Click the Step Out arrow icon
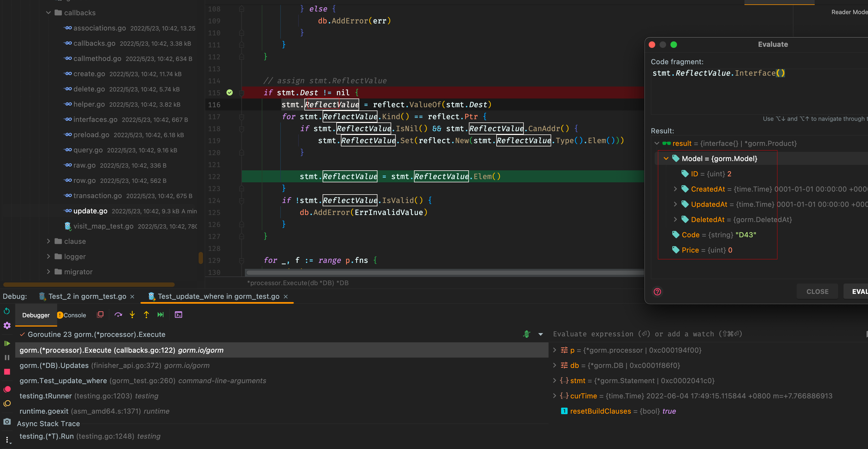This screenshot has width=868, height=449. tap(146, 315)
